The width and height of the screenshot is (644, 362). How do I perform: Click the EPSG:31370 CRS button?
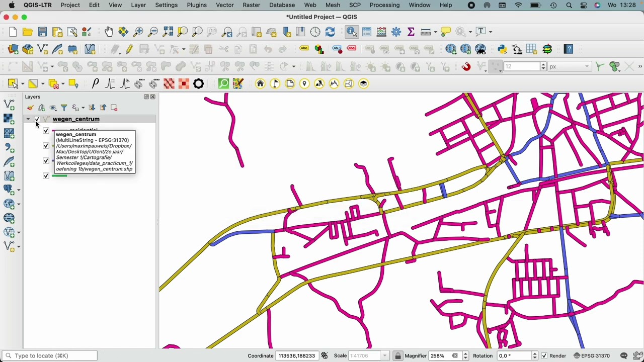coord(591,356)
